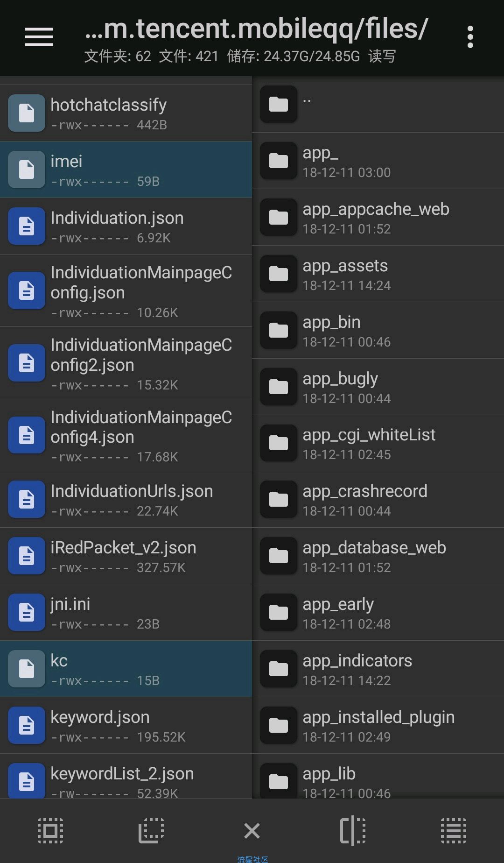
Task: Tap the parent directory folder icon
Action: (279, 104)
